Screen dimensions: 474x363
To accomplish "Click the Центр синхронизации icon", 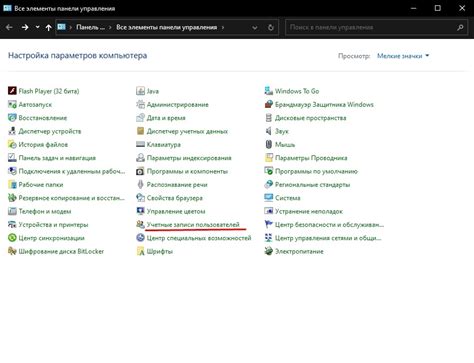I will (x=12, y=238).
